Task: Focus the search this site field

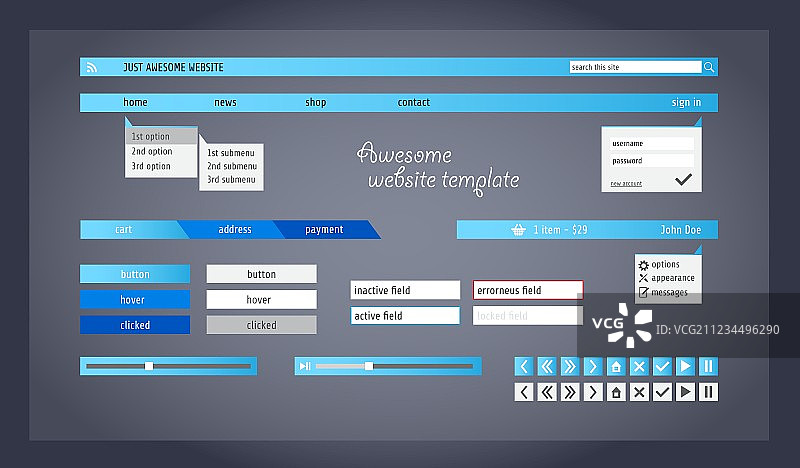Action: click(636, 67)
